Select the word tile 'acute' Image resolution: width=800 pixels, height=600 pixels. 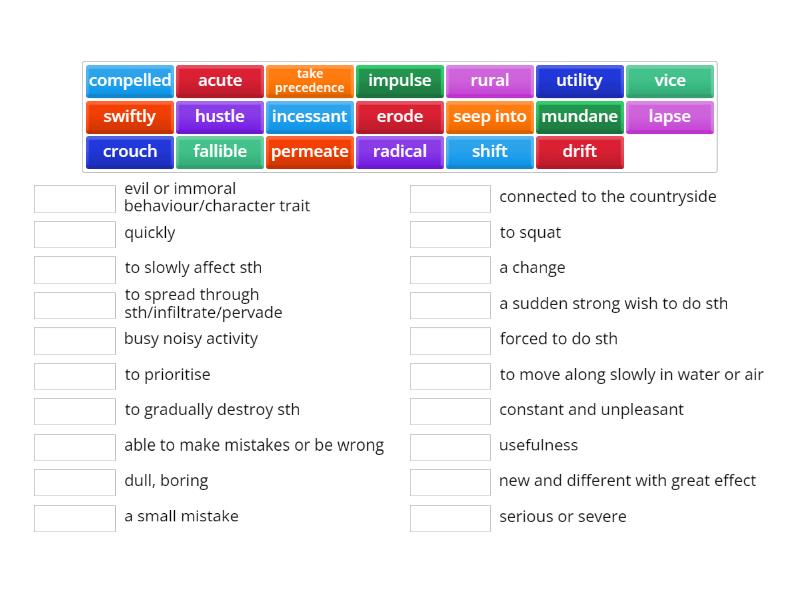[219, 80]
